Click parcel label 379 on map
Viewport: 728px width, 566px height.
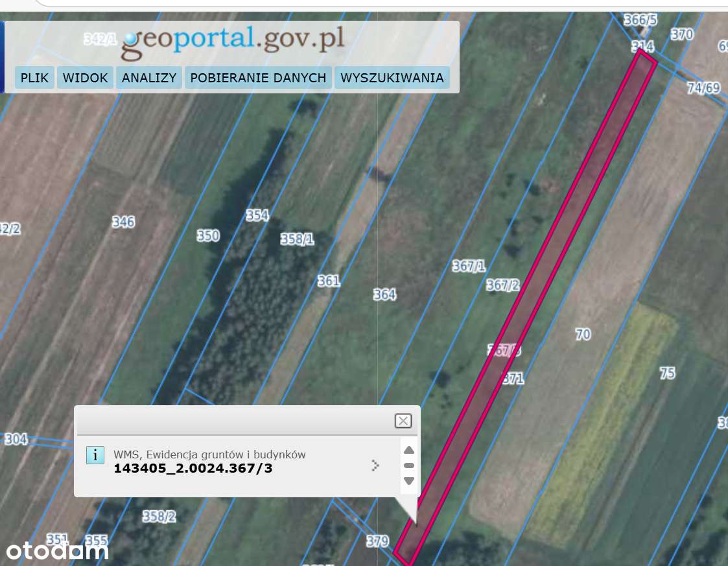(377, 541)
